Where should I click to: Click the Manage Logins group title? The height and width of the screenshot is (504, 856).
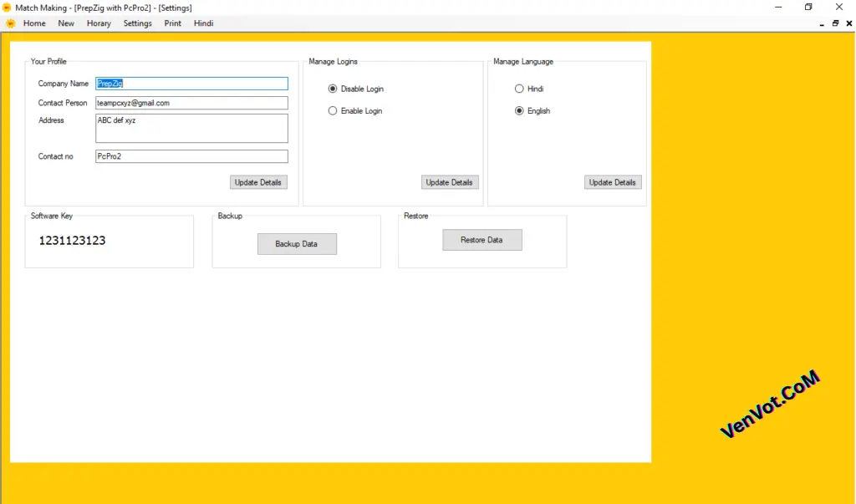tap(333, 62)
